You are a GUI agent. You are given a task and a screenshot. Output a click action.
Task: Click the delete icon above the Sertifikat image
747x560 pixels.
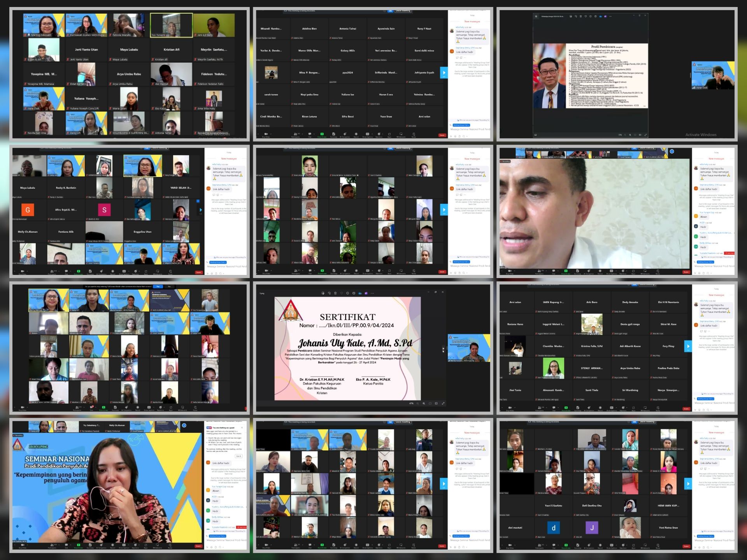tap(335, 293)
